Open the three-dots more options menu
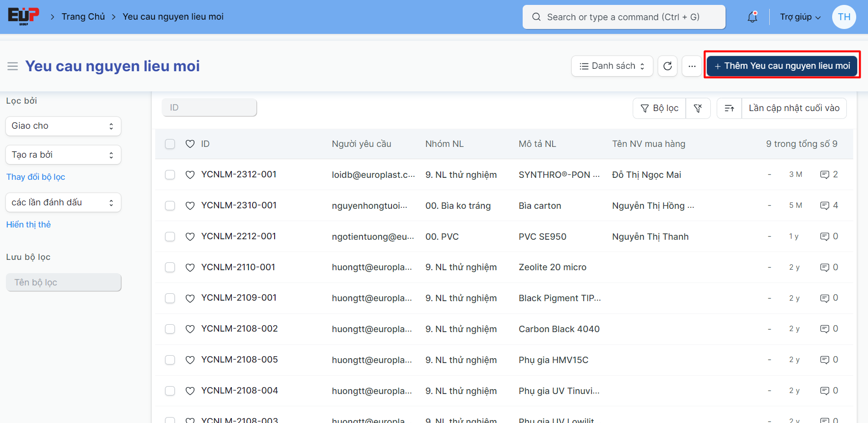The height and width of the screenshot is (423, 868). (692, 66)
